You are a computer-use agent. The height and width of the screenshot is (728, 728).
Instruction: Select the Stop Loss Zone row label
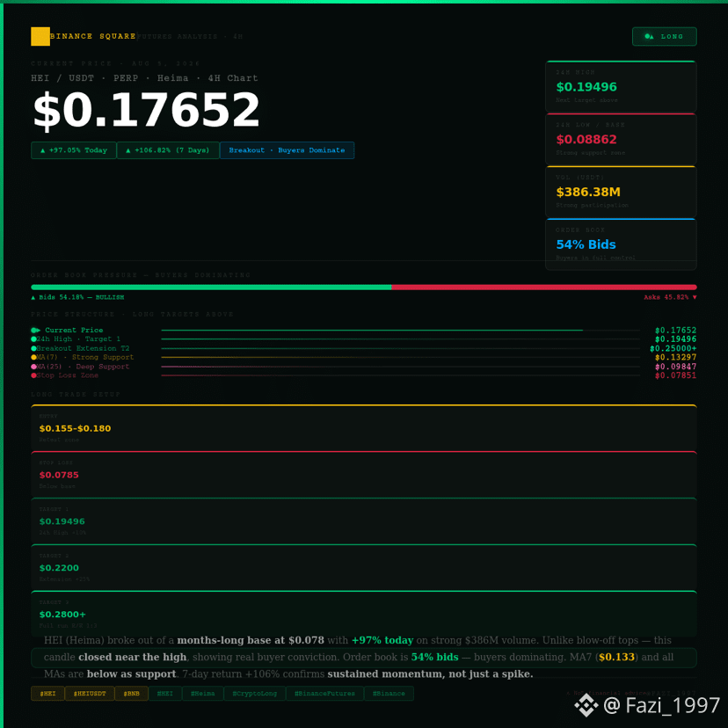68,375
